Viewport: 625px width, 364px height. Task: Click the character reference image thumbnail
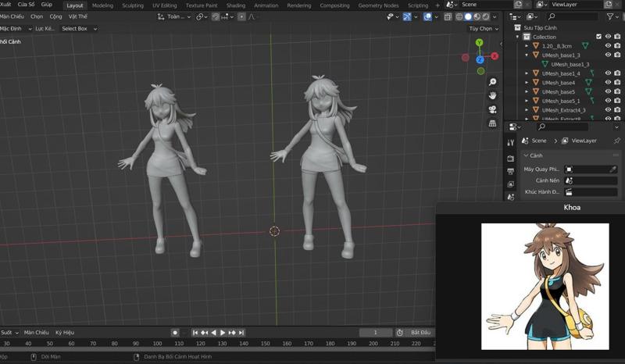[545, 286]
